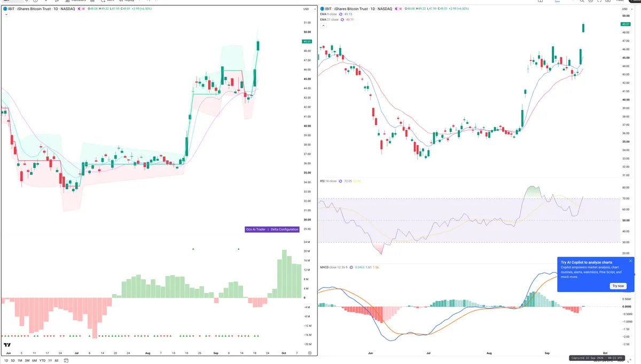Viewport: 641px width, 364px height.
Task: Click the IBIT iShares Bitcoin Trust title on right chart
Action: pos(358,9)
